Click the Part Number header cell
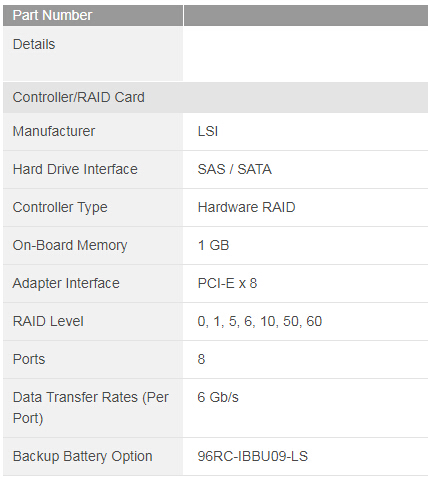 pyautogui.click(x=93, y=15)
